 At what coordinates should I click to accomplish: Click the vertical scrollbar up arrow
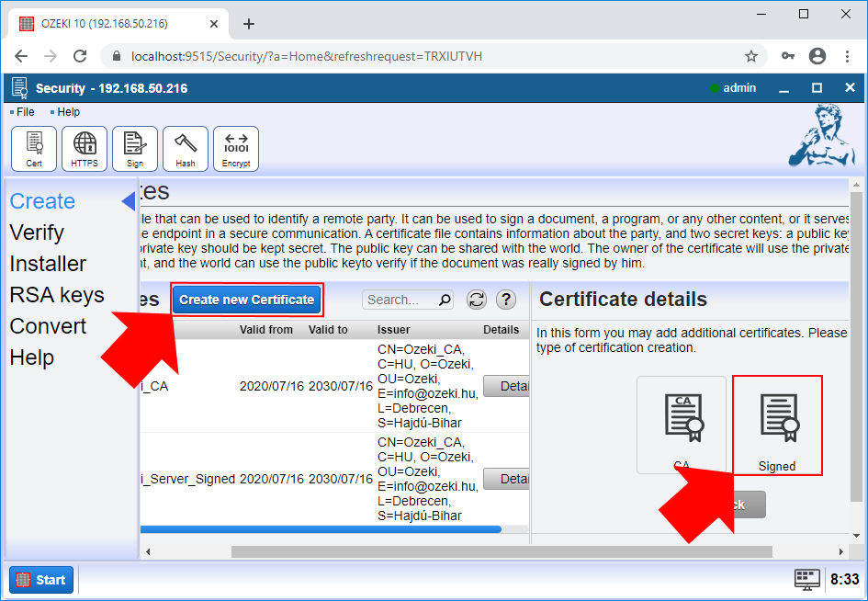tap(856, 185)
